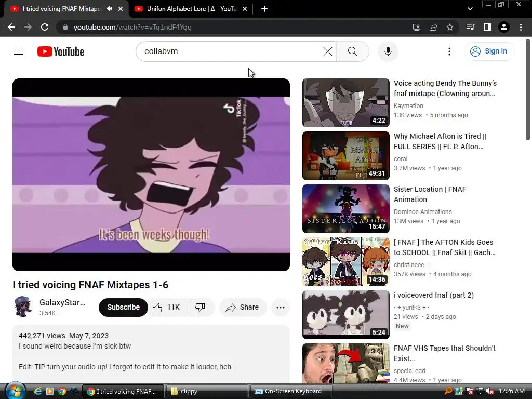Open Kaymation channel name
Screen dimensions: 532x399
408,106
